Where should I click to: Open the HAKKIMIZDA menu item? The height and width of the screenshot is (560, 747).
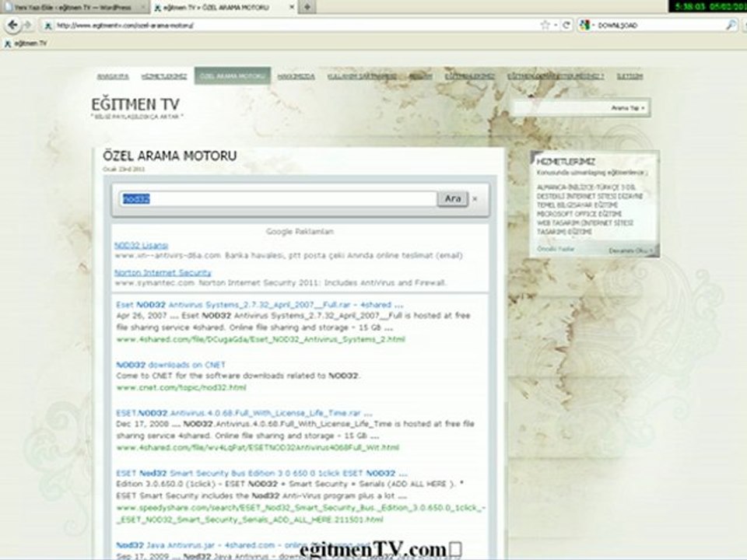pos(296,76)
